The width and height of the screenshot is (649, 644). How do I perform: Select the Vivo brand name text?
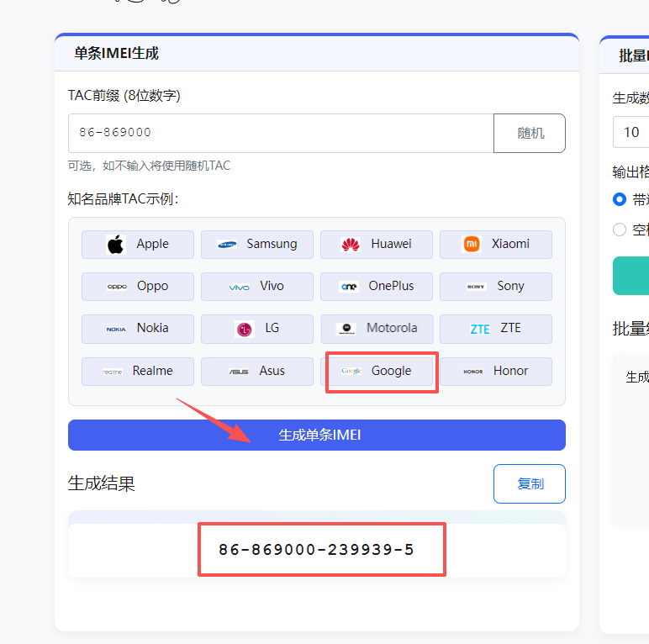click(272, 286)
